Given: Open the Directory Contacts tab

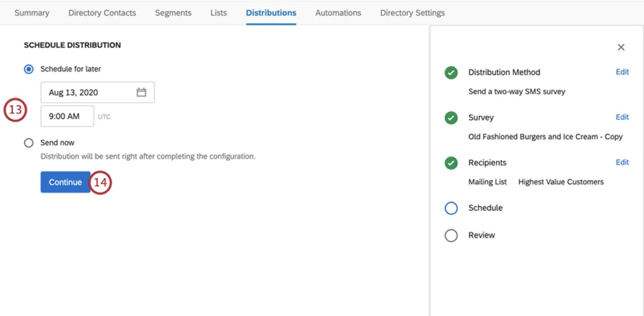Looking at the screenshot, I should 103,13.
